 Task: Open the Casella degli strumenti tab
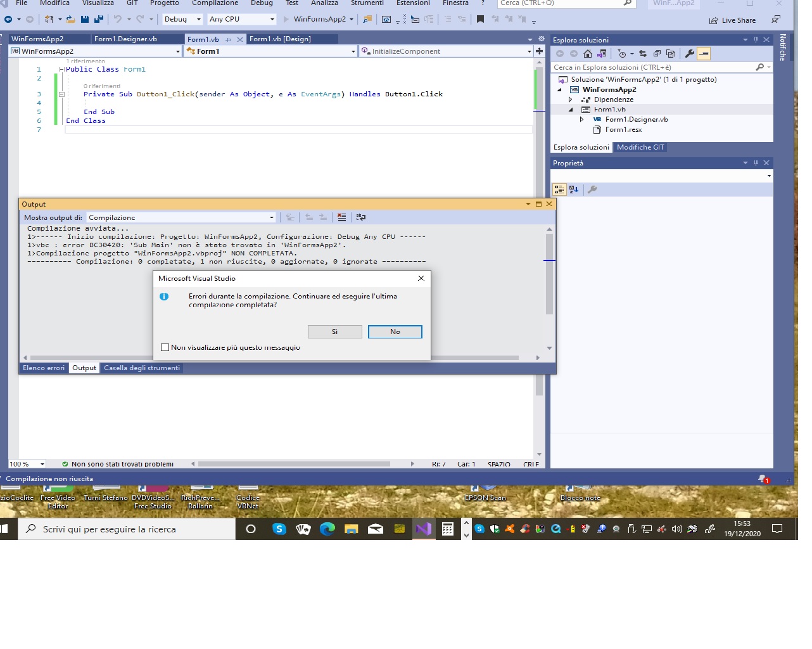tap(142, 368)
